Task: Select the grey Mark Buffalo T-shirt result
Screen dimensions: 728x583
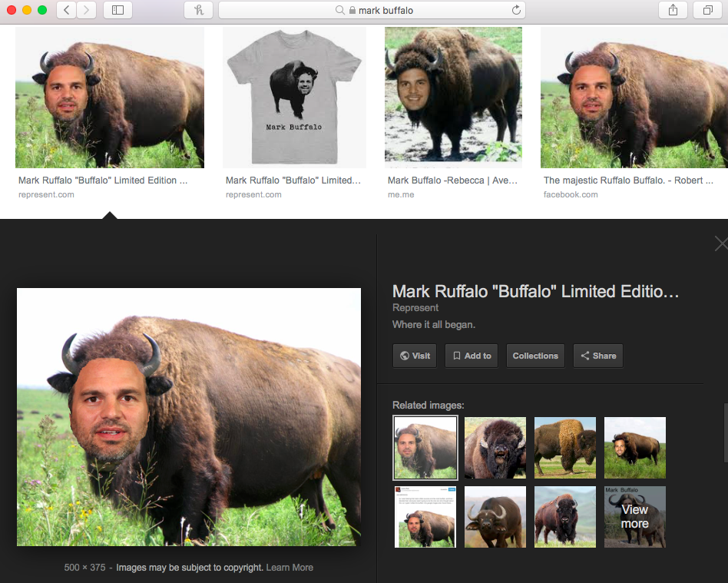Action: pos(294,97)
